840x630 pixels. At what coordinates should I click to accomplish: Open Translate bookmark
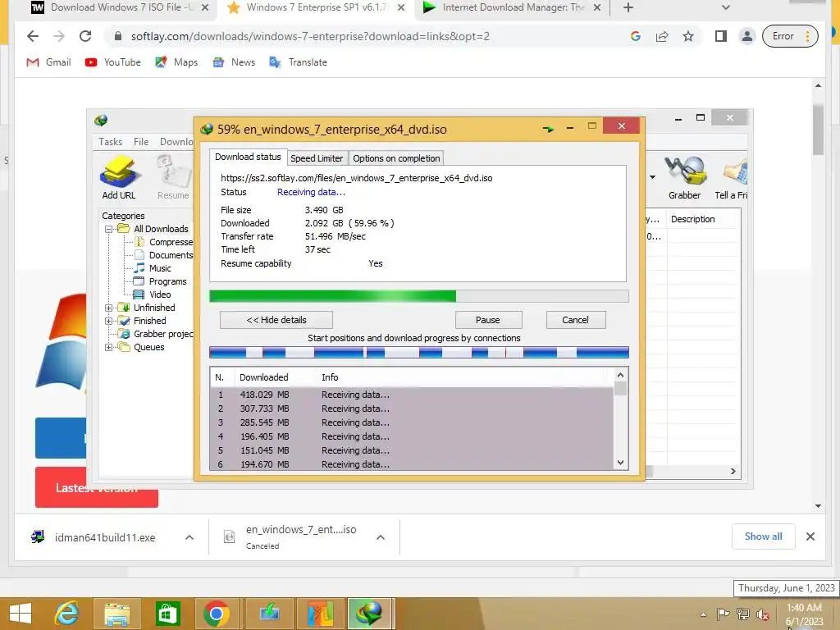click(x=298, y=62)
